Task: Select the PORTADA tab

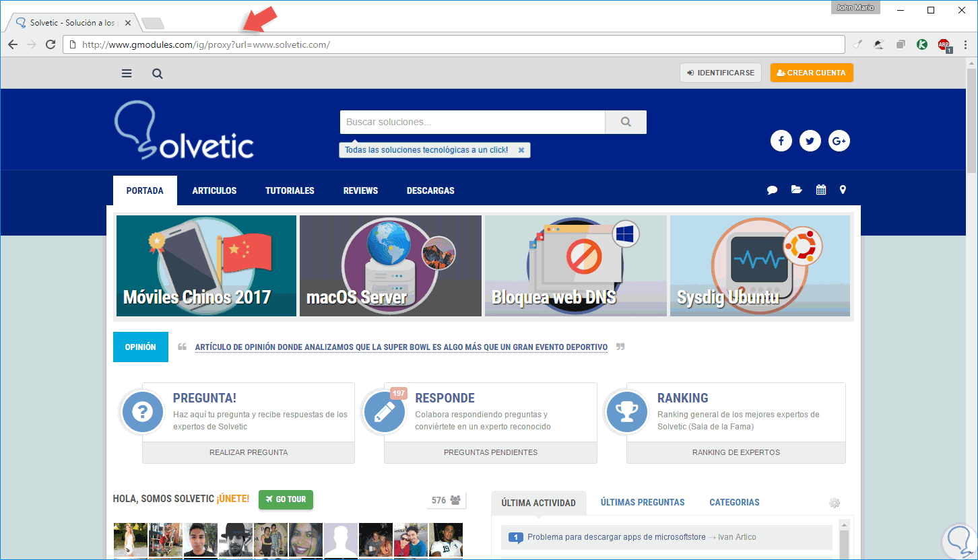Action: pyautogui.click(x=145, y=190)
